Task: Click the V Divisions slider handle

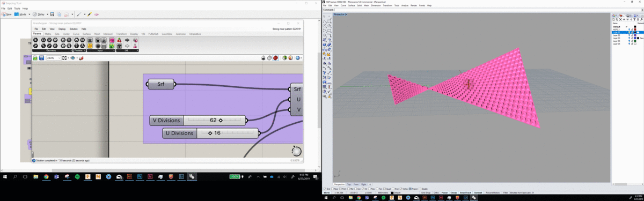Action: pos(221,121)
